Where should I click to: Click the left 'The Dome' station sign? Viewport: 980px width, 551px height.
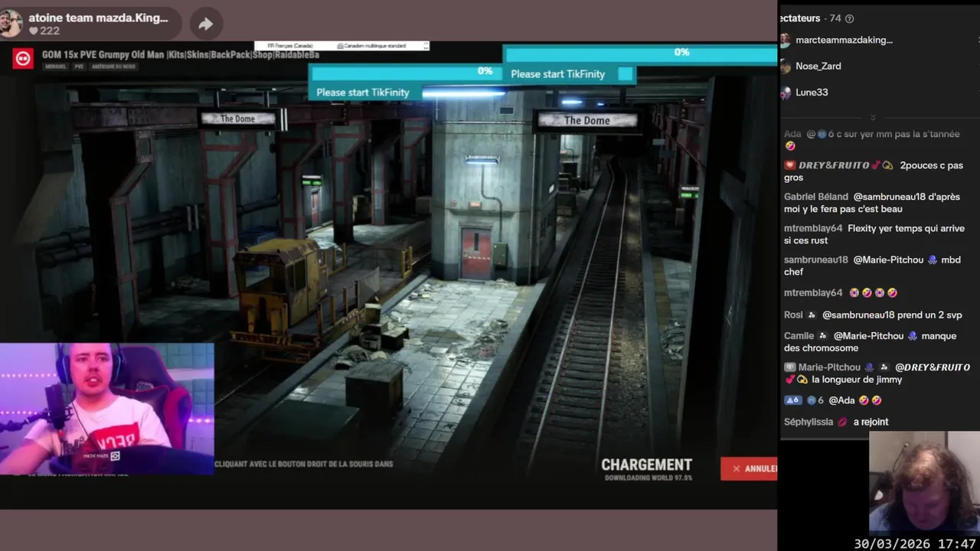pyautogui.click(x=237, y=119)
